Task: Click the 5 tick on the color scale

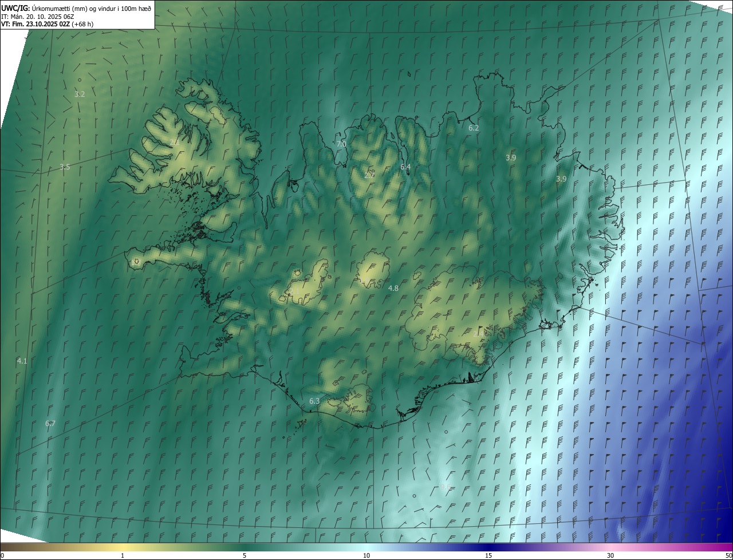Action: coord(245,555)
